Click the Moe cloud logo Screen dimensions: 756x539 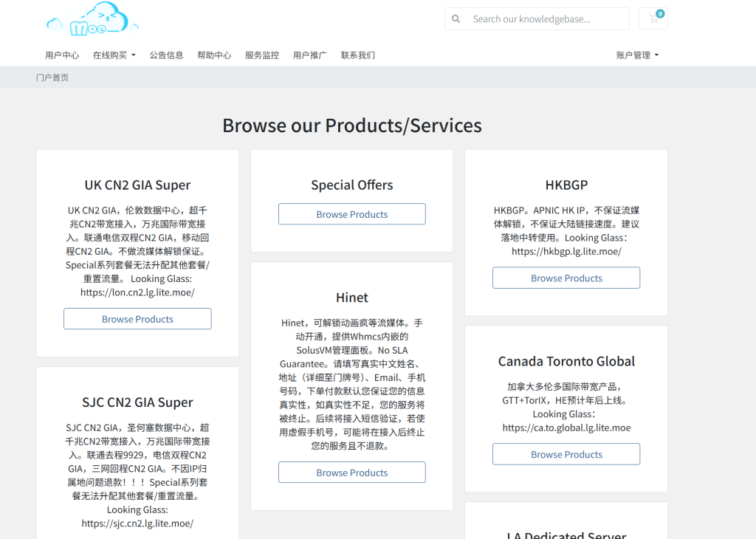[92, 20]
